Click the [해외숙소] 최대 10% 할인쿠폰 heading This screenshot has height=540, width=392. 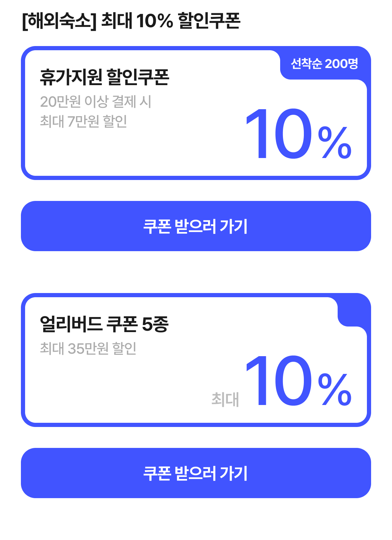[131, 21]
